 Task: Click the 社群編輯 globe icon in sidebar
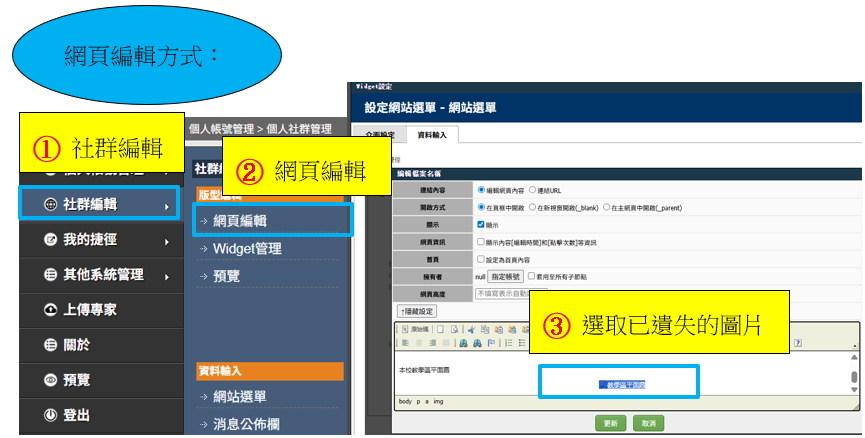tap(50, 205)
